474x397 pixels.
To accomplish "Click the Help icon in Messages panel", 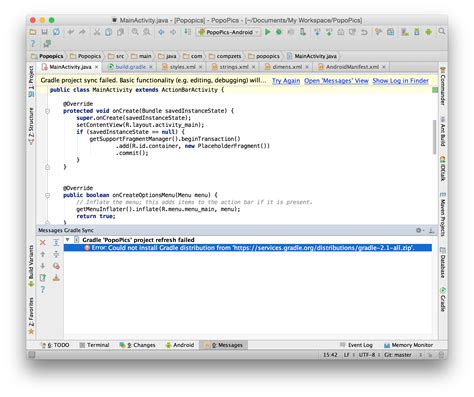I will pyautogui.click(x=43, y=289).
